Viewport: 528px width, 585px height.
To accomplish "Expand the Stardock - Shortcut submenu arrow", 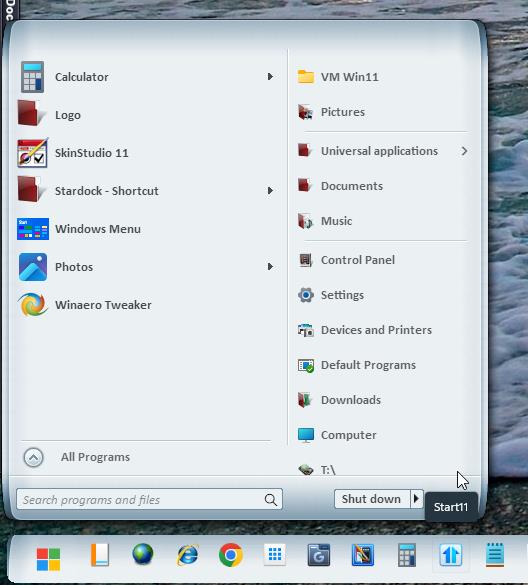I will click(270, 191).
